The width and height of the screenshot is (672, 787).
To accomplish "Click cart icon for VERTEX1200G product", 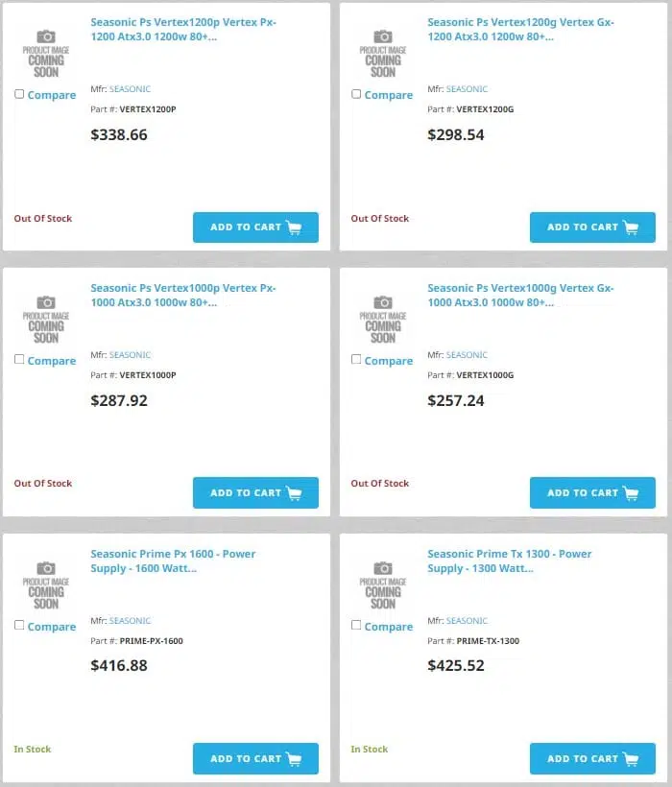I will [631, 227].
